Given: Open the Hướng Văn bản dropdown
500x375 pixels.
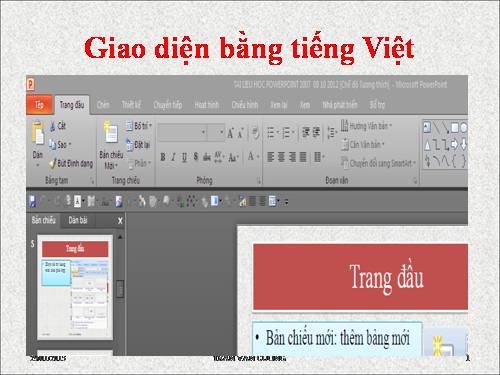Looking at the screenshot, I should click(x=366, y=126).
